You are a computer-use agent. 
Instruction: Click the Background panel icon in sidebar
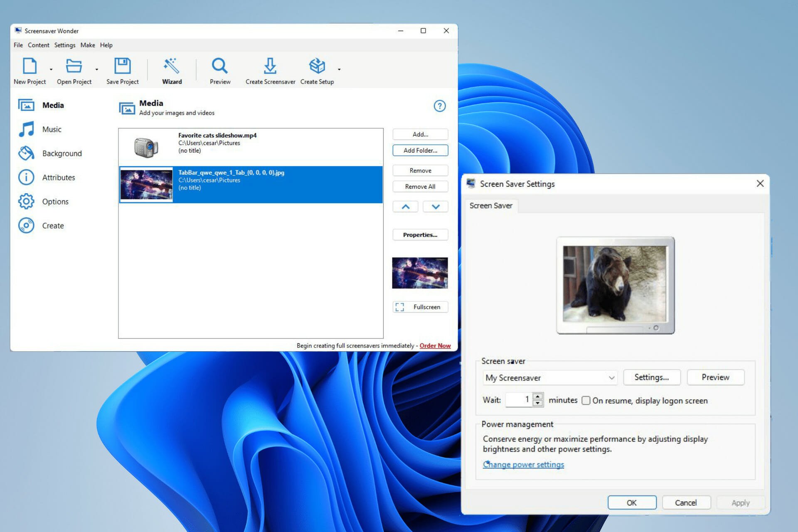point(27,153)
